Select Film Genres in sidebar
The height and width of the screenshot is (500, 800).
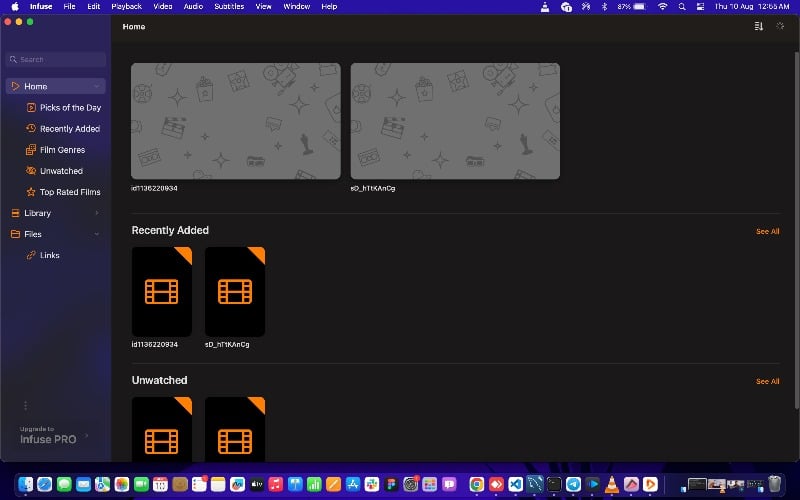point(62,150)
